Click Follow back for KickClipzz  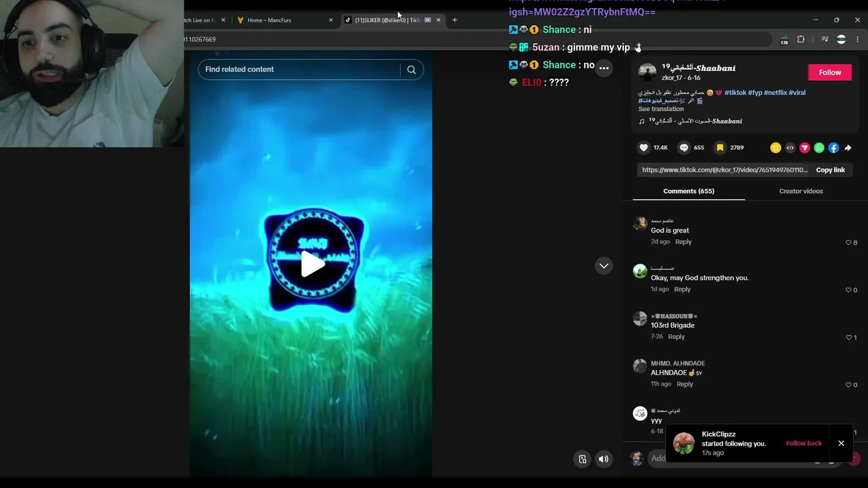click(x=804, y=443)
